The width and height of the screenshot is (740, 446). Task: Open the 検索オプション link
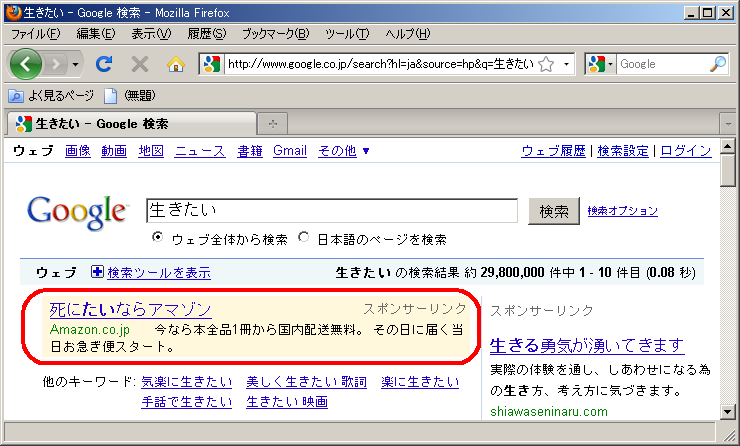click(x=622, y=211)
